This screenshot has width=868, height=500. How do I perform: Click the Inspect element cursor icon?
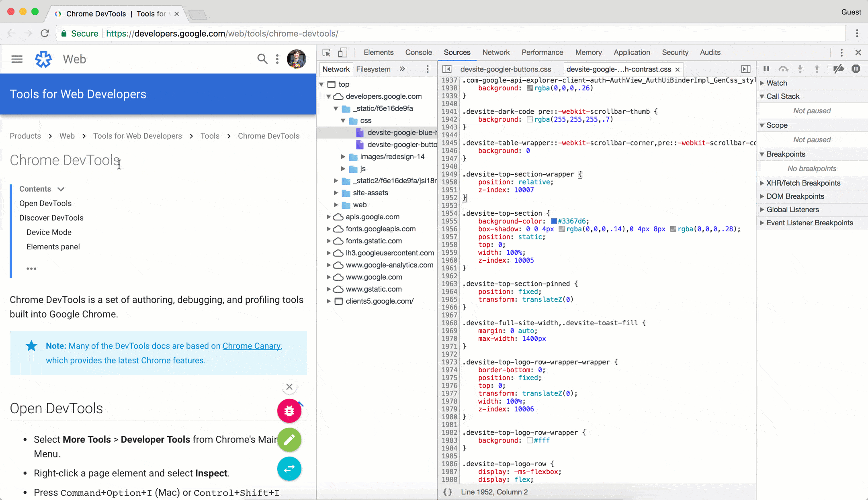tap(327, 53)
